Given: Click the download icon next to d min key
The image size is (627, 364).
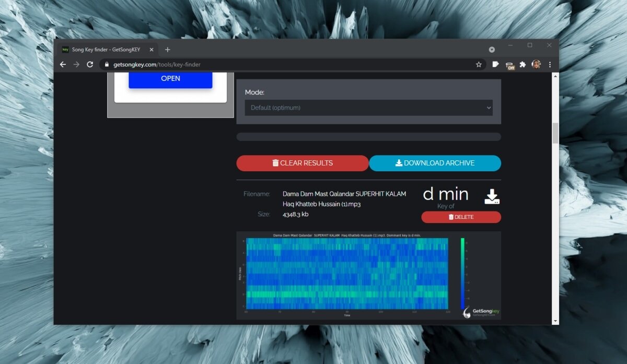Looking at the screenshot, I should (491, 197).
